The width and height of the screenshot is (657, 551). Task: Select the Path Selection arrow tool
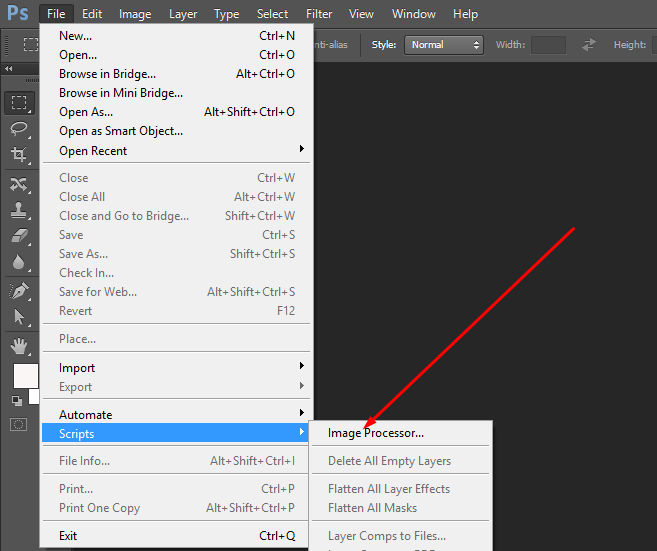[19, 317]
